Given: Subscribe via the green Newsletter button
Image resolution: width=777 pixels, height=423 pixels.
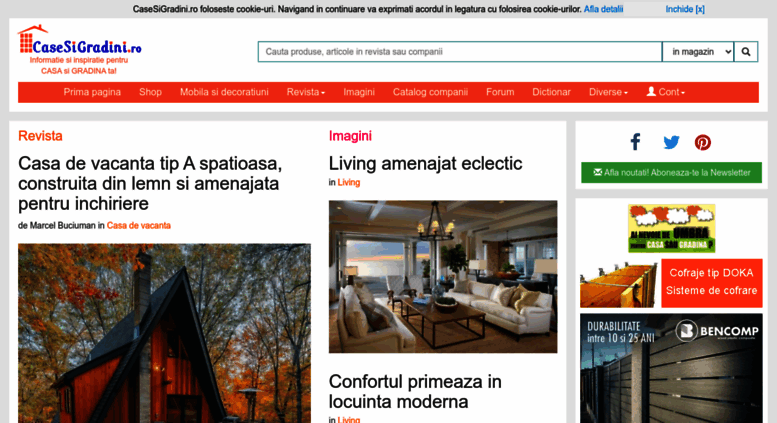Looking at the screenshot, I should (x=671, y=172).
